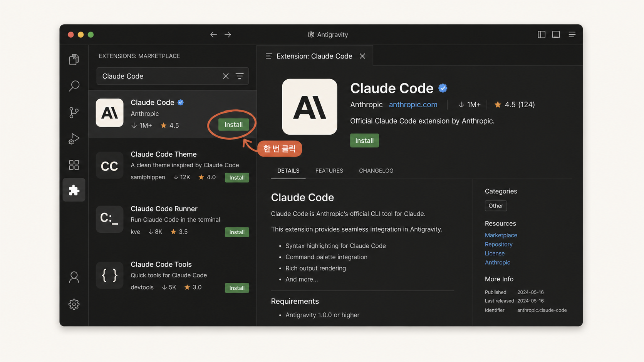Close the Extension: Claude Code tab

pyautogui.click(x=362, y=56)
